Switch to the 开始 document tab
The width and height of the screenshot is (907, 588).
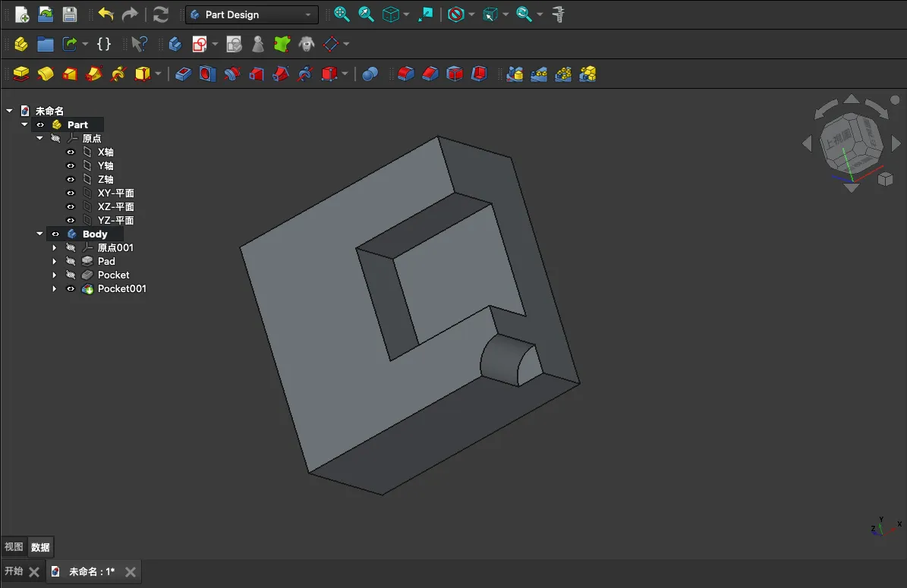[14, 571]
